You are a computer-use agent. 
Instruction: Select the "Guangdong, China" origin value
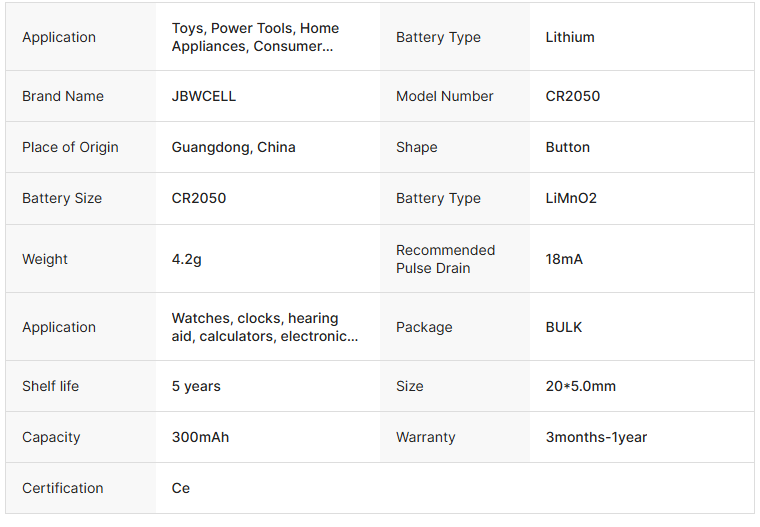tap(234, 147)
